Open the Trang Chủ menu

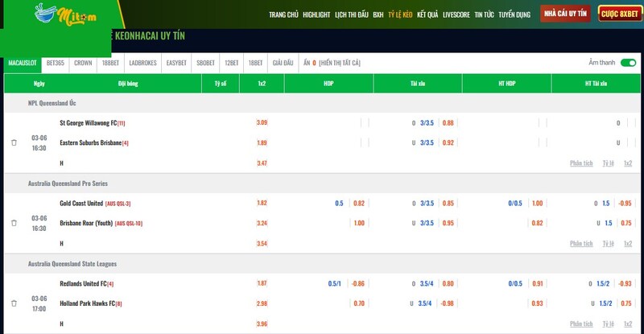283,14
